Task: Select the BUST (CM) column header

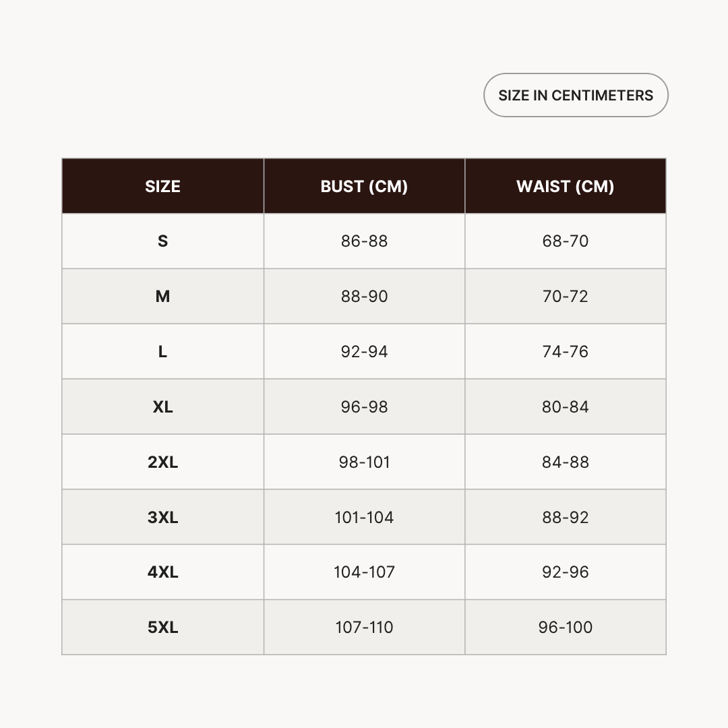Action: tap(364, 186)
